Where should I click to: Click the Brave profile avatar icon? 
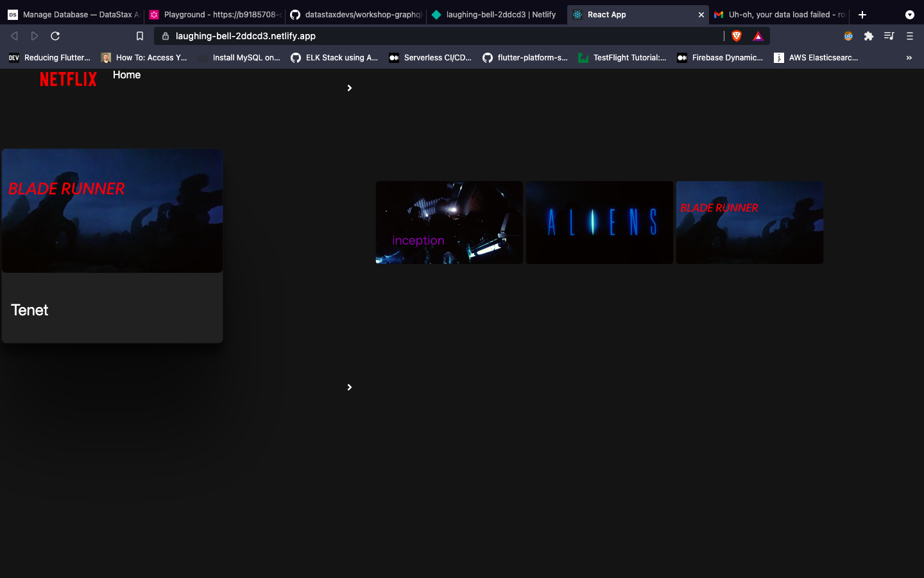[x=848, y=36]
